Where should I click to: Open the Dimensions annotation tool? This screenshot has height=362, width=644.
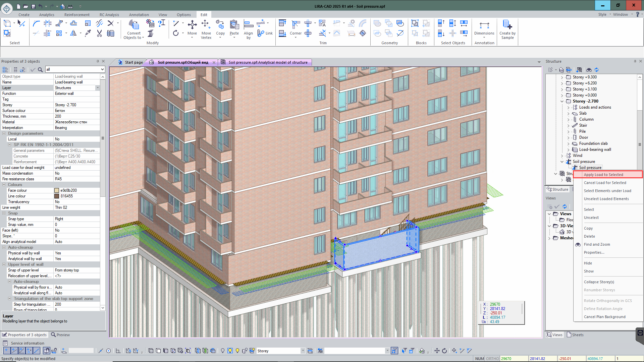click(484, 25)
